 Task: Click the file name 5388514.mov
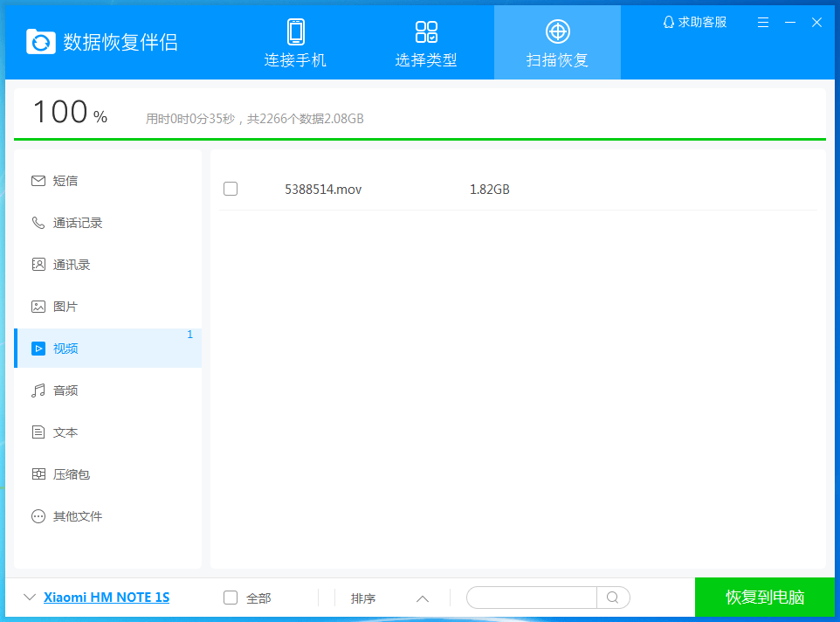coord(323,189)
